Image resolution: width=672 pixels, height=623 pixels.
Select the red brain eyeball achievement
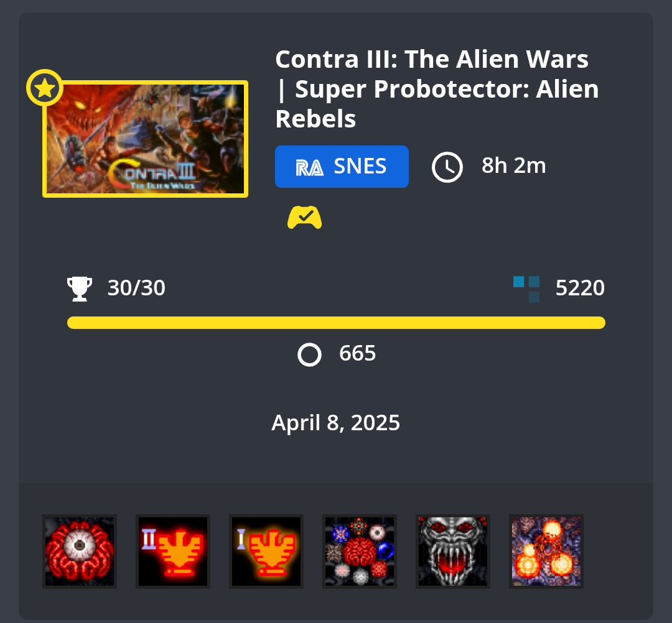click(80, 551)
